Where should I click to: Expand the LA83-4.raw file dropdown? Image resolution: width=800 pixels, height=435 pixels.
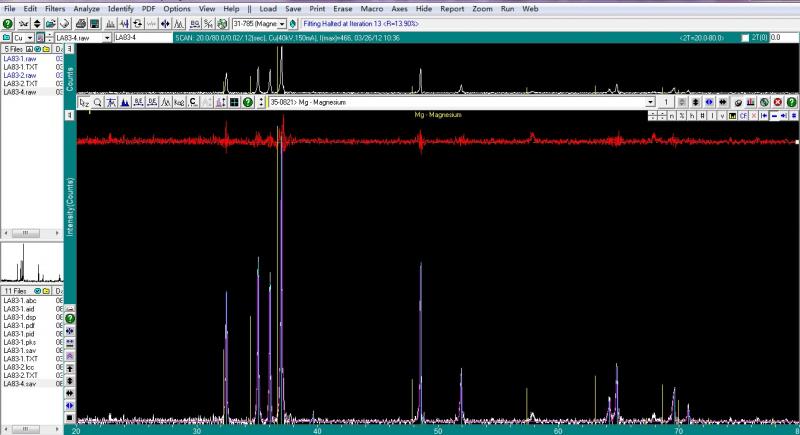(105, 37)
